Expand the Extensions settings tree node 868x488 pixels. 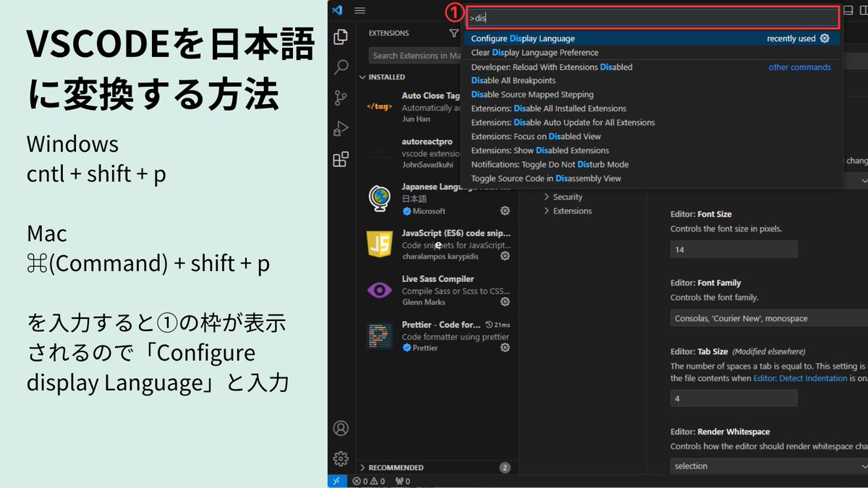pyautogui.click(x=568, y=211)
